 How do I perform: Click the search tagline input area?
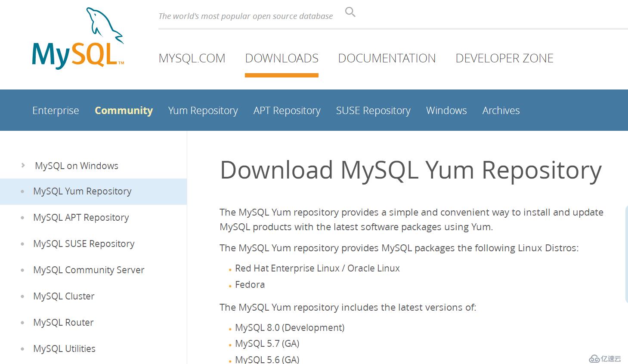coord(246,16)
